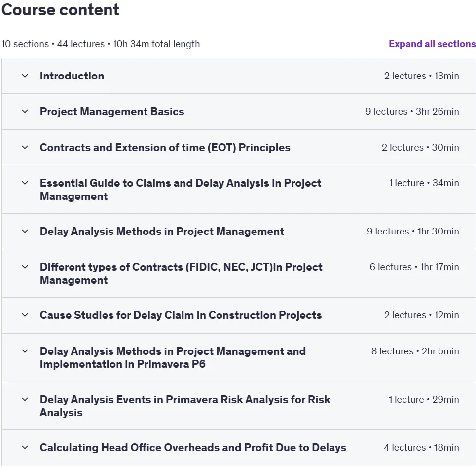The width and height of the screenshot is (476, 467).
Task: Toggle chevron beside Essential Guide to Claims
Action: tap(25, 183)
